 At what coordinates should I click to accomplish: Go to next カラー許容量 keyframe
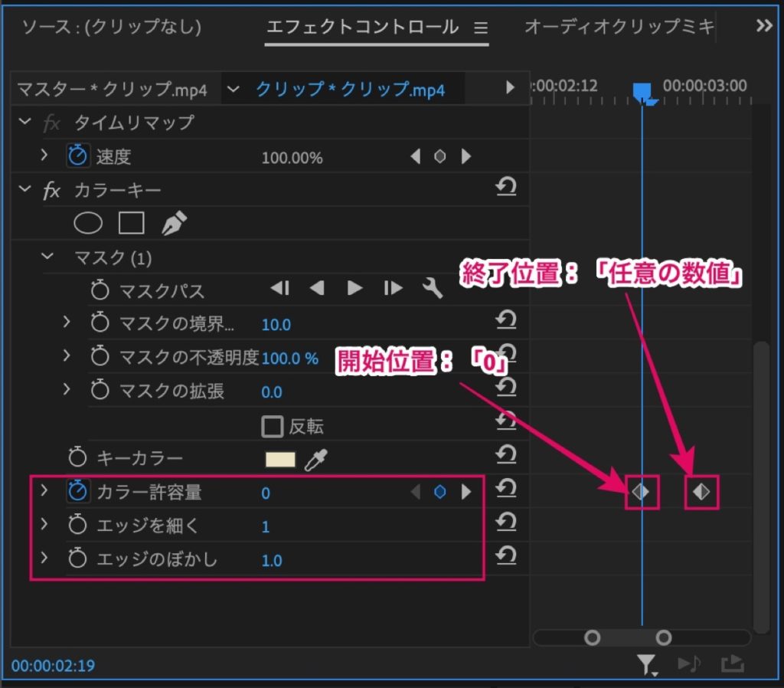click(x=466, y=492)
